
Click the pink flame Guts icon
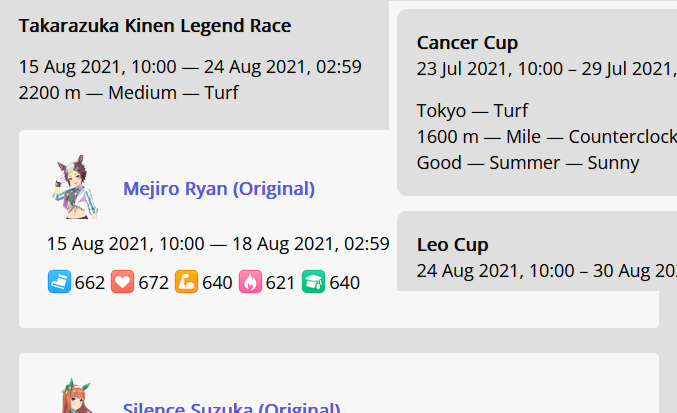pyautogui.click(x=250, y=283)
